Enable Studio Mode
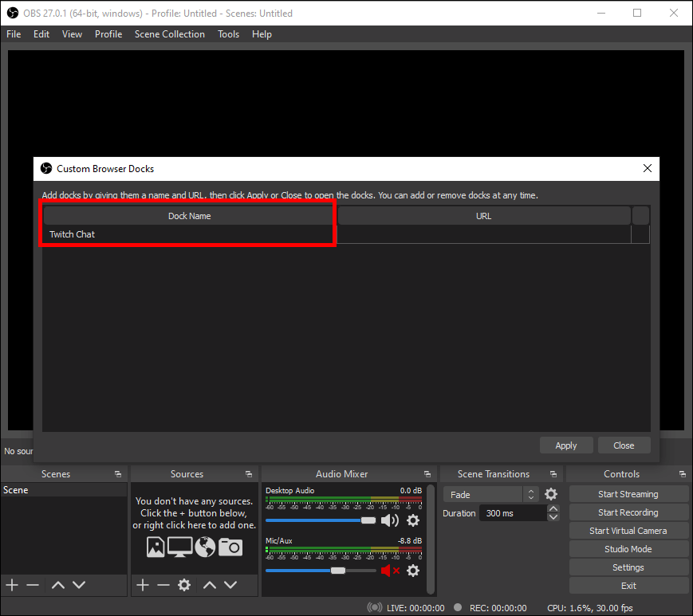Screen dimensions: 693x616 pyautogui.click(x=628, y=549)
